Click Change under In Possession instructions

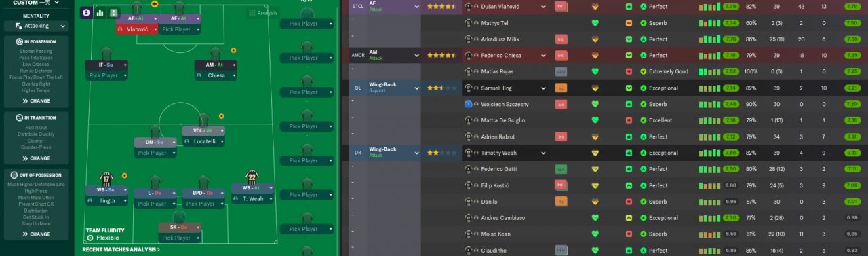tap(36, 100)
